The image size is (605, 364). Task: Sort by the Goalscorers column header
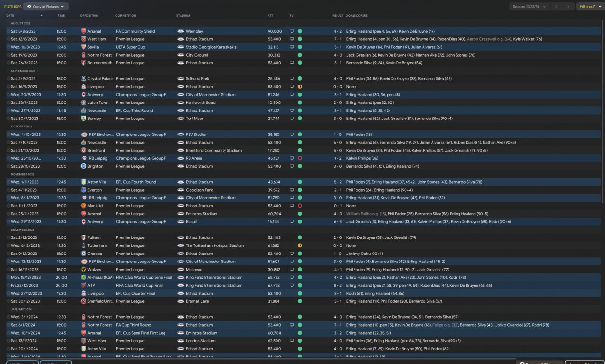[x=357, y=16]
